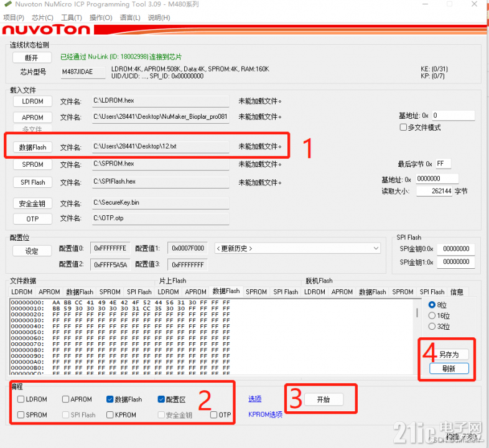
Task: Select the 32位 radio button
Action: point(432,326)
